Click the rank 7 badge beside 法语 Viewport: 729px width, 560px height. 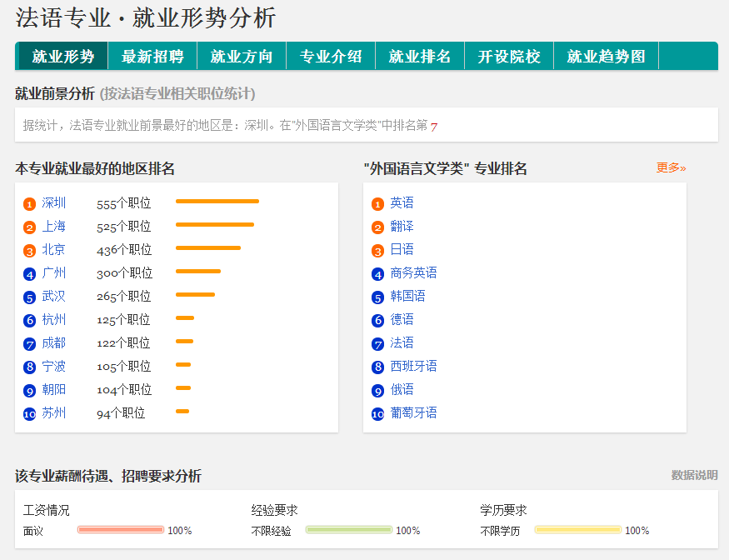click(x=377, y=344)
